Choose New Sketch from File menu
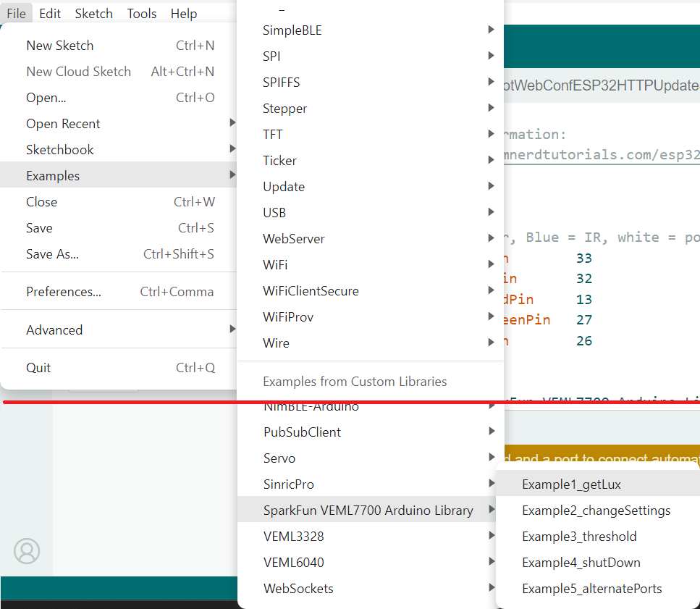This screenshot has height=609, width=700. click(x=119, y=46)
